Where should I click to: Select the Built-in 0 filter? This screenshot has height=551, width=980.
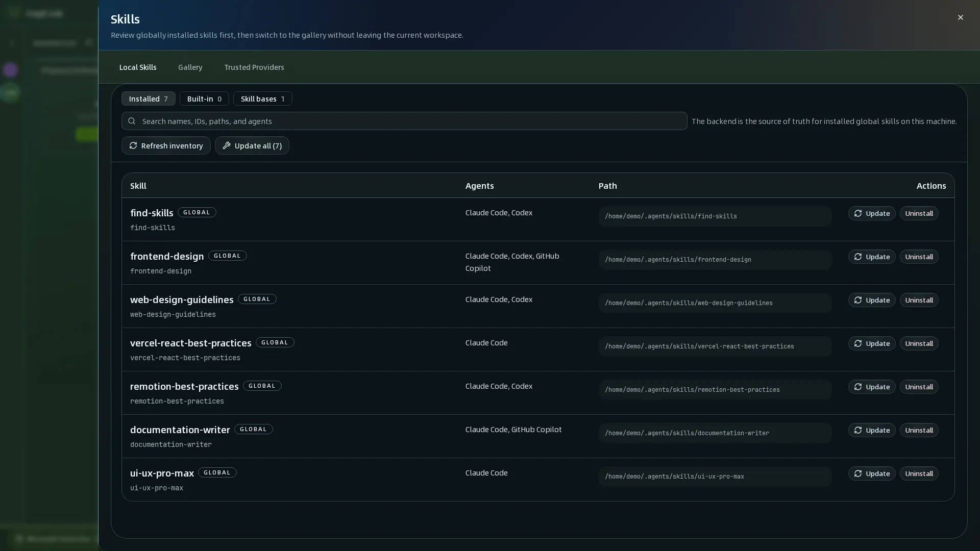click(204, 98)
